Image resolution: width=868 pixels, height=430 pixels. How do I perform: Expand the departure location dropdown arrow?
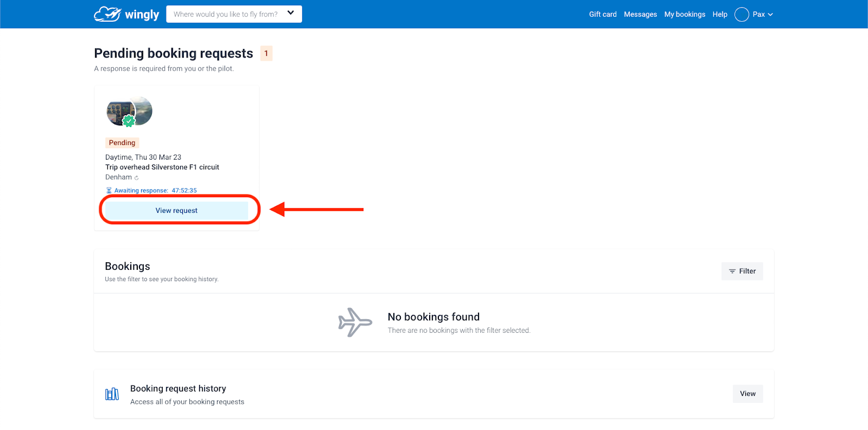click(x=291, y=13)
